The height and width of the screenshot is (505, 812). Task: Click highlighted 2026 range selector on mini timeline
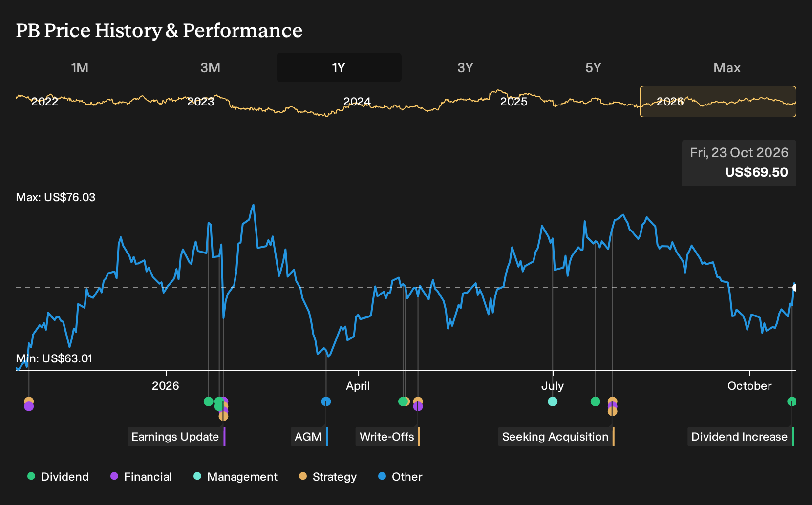click(718, 102)
